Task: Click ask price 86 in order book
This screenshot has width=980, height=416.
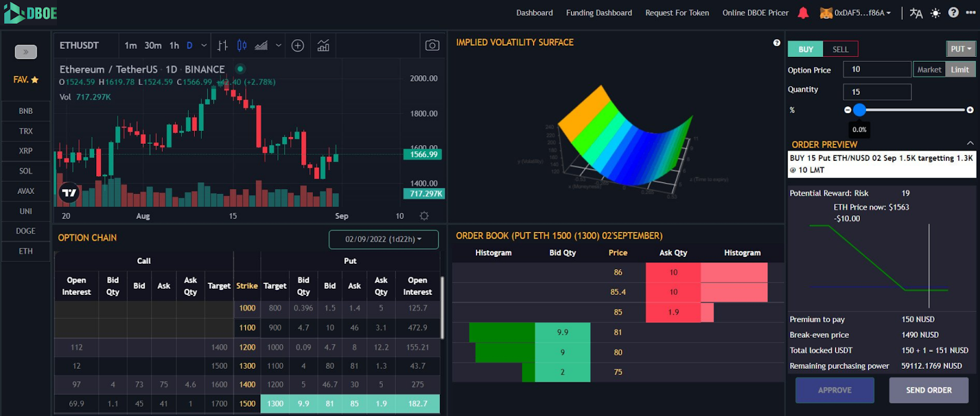Action: point(618,273)
